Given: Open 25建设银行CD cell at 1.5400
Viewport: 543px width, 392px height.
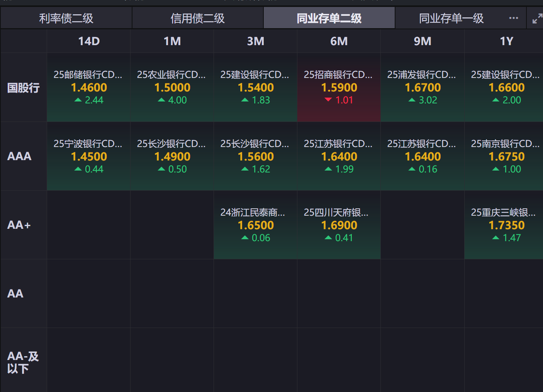Looking at the screenshot, I should [256, 88].
